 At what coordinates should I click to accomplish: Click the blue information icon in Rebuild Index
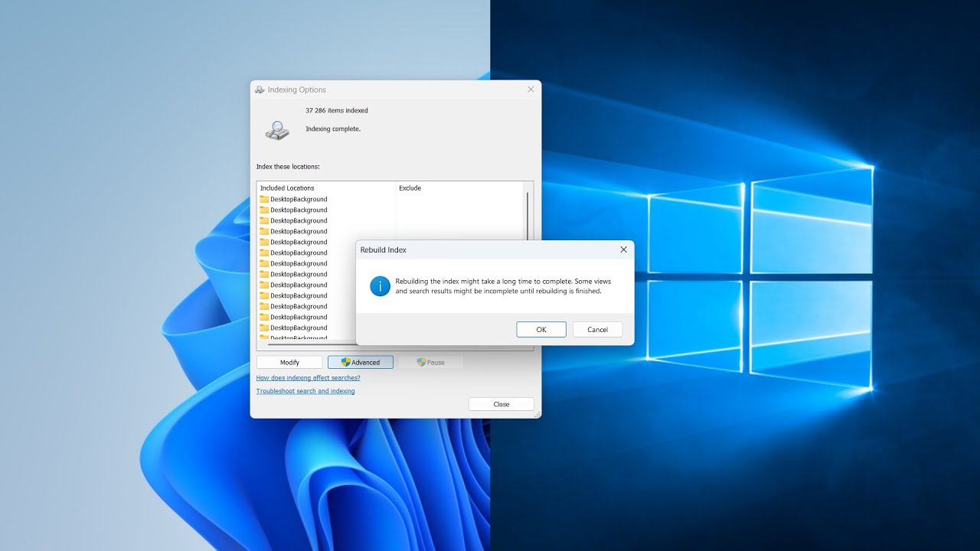pos(380,286)
